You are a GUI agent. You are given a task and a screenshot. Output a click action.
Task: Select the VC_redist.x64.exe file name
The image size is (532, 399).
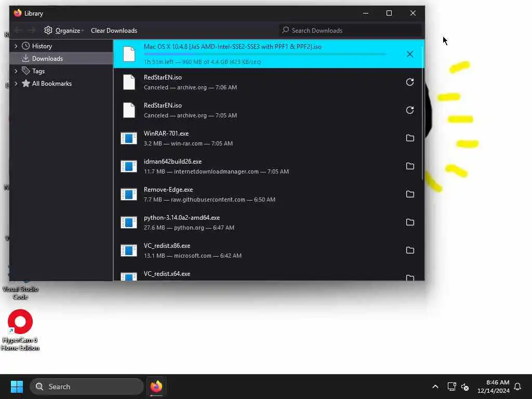click(167, 273)
